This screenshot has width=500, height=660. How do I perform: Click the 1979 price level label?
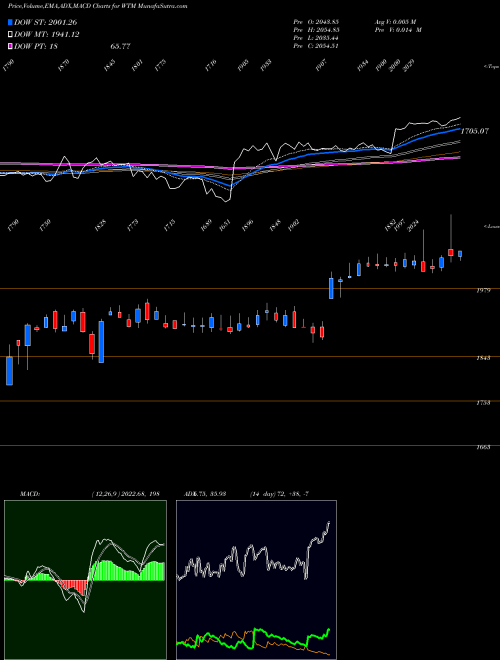pyautogui.click(x=484, y=290)
